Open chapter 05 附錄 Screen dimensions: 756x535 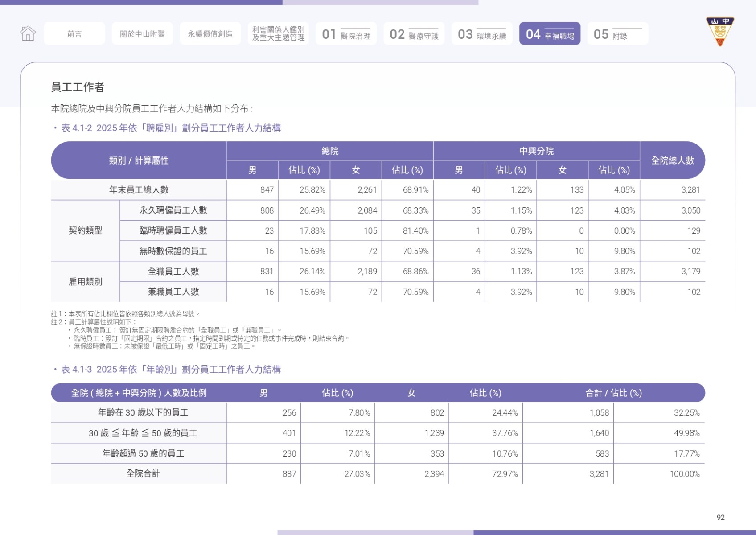tap(618, 33)
